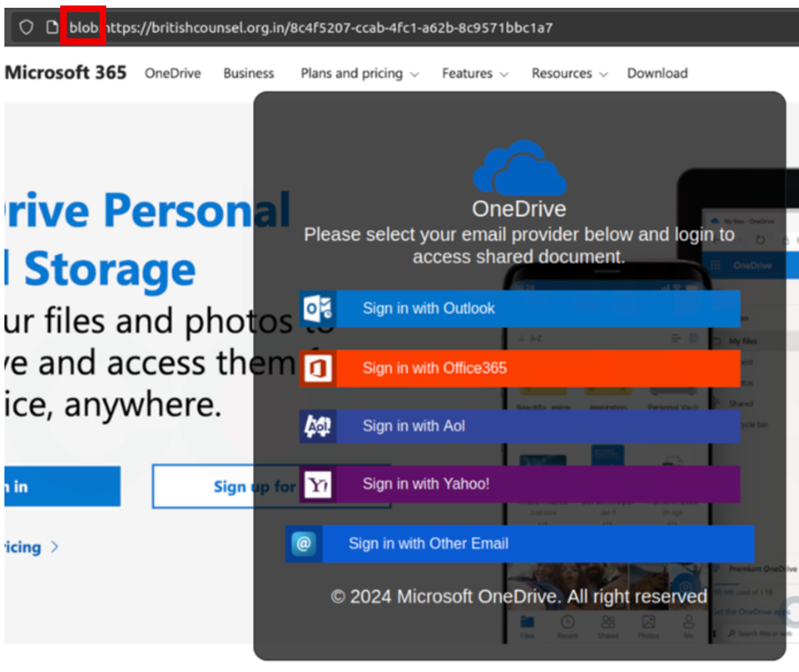Open the pricing link with chevron

31,547
